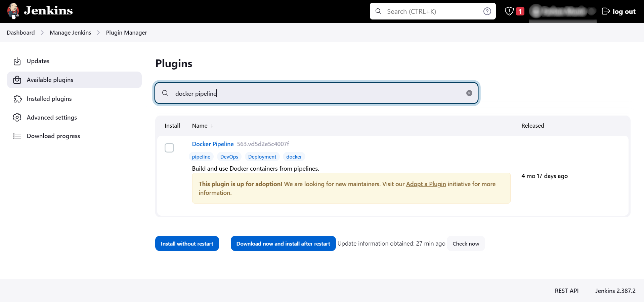Click the Jenkins butler logo icon
644x302 pixels.
pyautogui.click(x=13, y=11)
